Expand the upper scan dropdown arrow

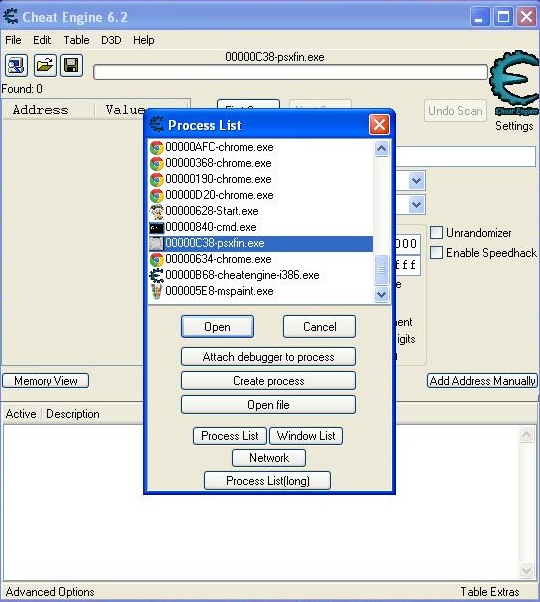coord(416,180)
